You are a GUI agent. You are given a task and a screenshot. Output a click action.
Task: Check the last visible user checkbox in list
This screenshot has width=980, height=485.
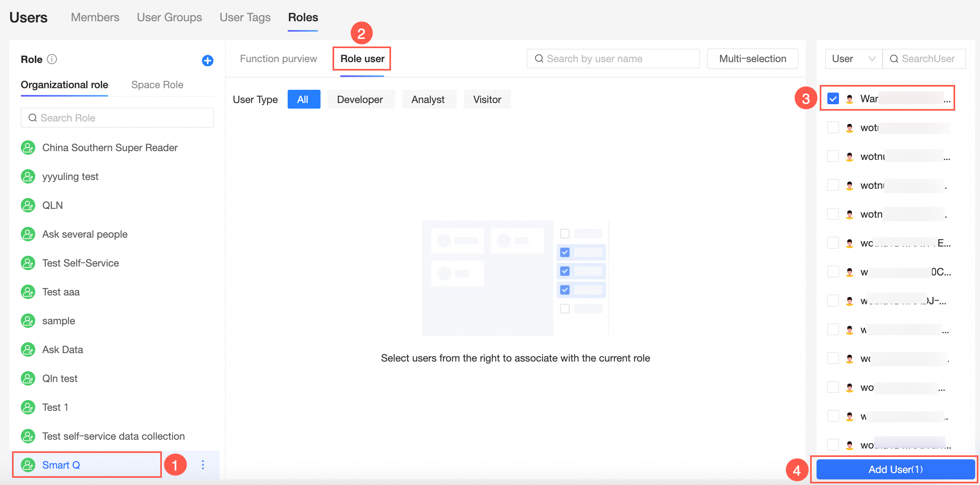833,445
